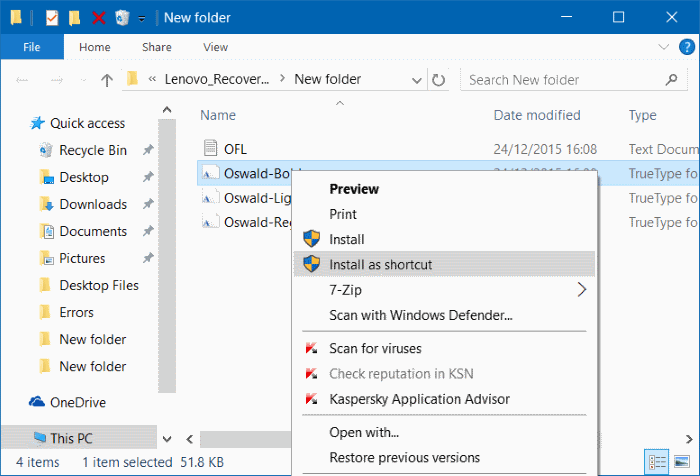This screenshot has width=700, height=476.
Task: Click the magnifier search icon
Action: (671, 80)
